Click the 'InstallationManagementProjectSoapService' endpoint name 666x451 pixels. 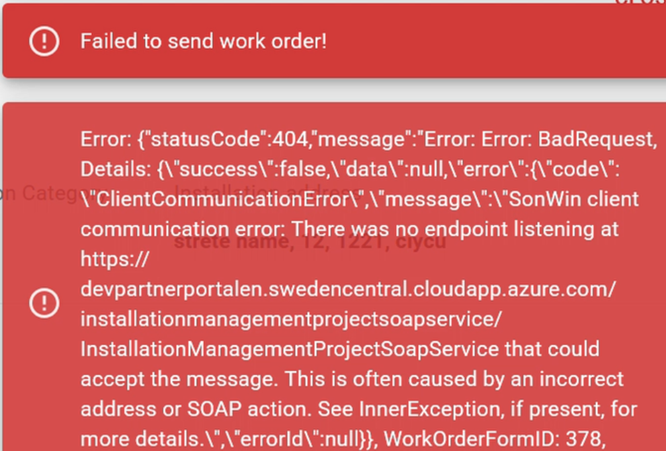289,349
